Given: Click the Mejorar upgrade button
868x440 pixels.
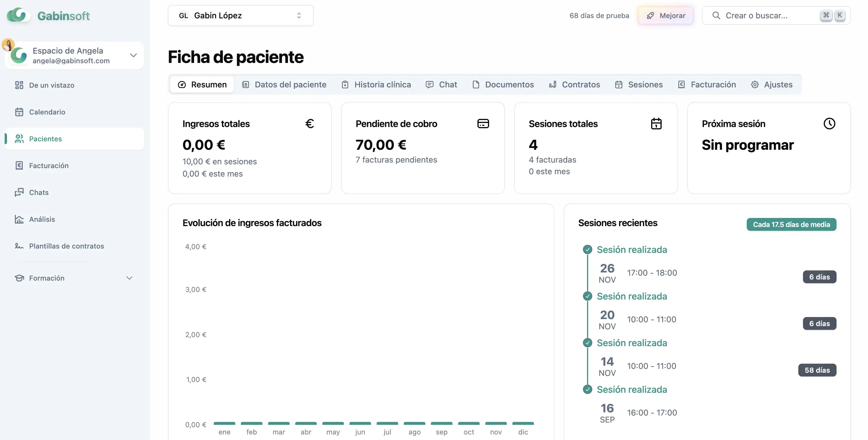Looking at the screenshot, I should coord(665,15).
